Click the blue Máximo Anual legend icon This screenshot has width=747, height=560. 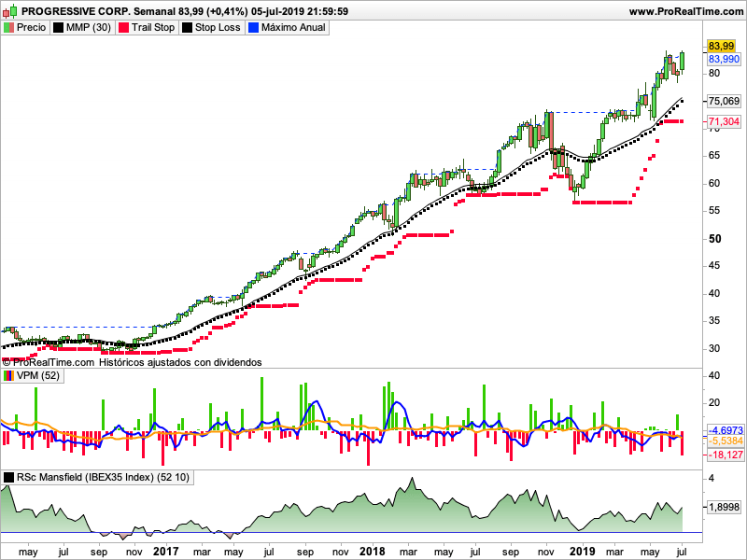(x=253, y=28)
